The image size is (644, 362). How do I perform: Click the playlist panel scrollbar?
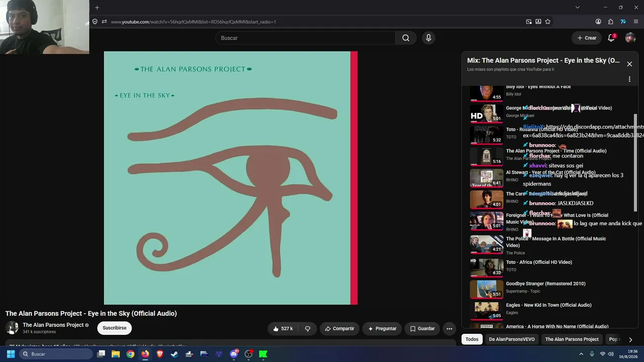[635, 162]
